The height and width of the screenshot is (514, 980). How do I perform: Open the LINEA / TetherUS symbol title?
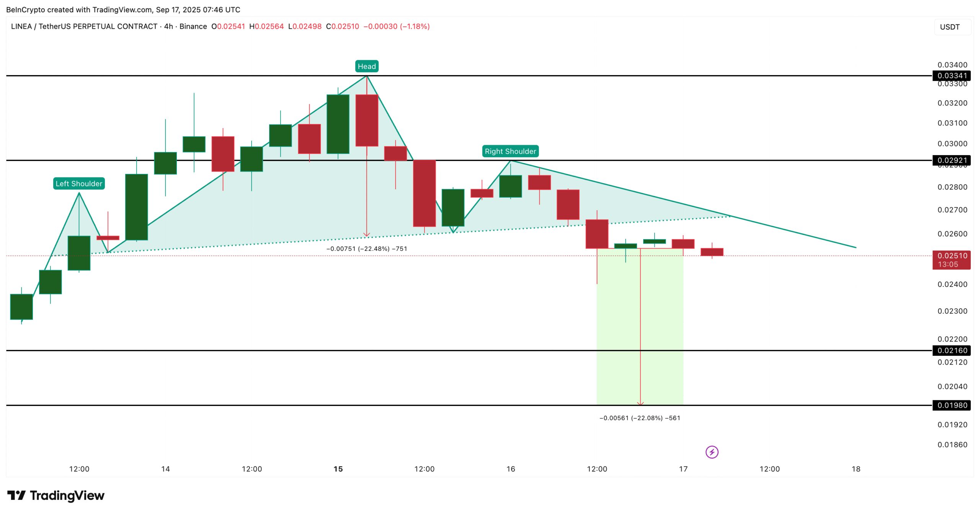point(84,26)
